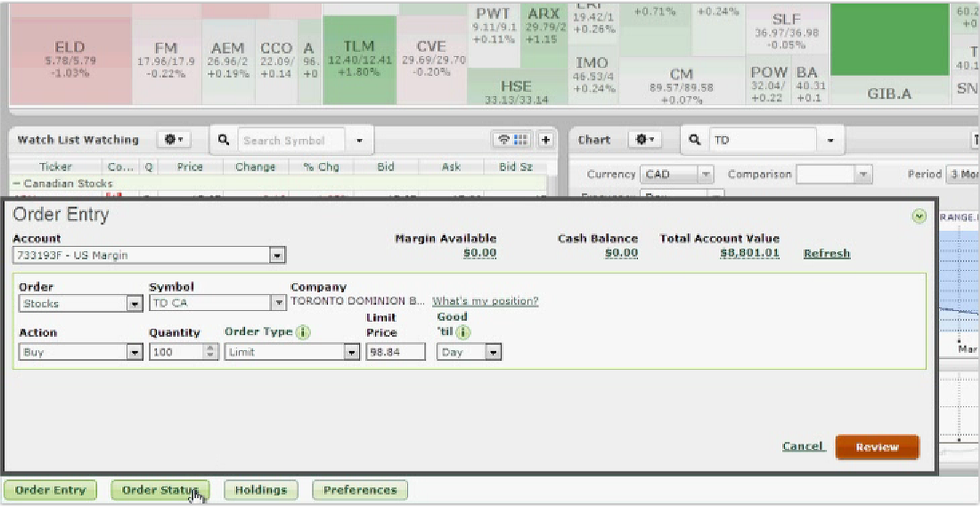Switch to the Holdings tab

click(261, 490)
